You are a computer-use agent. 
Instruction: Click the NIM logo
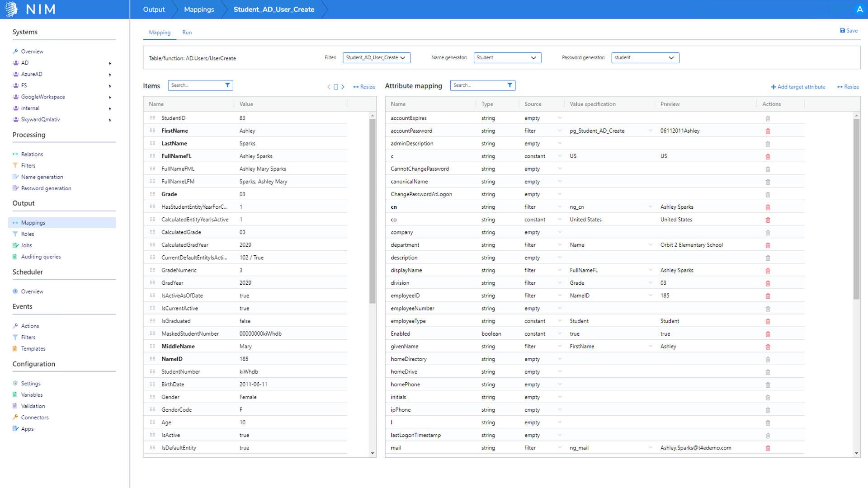click(29, 9)
